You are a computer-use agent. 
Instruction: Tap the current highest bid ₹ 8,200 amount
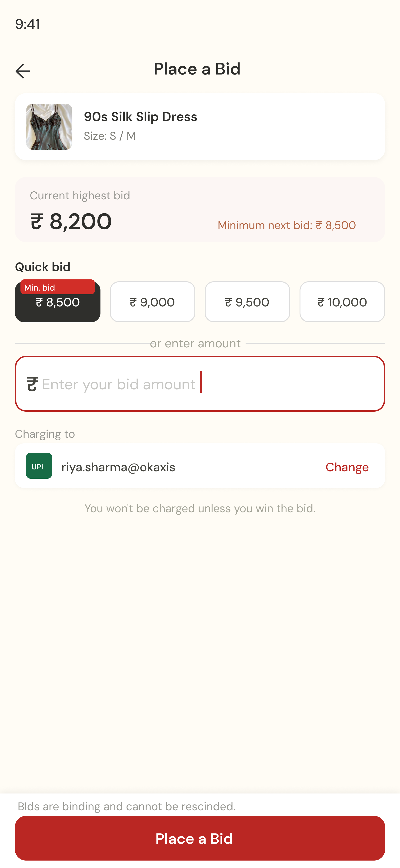pos(71,221)
